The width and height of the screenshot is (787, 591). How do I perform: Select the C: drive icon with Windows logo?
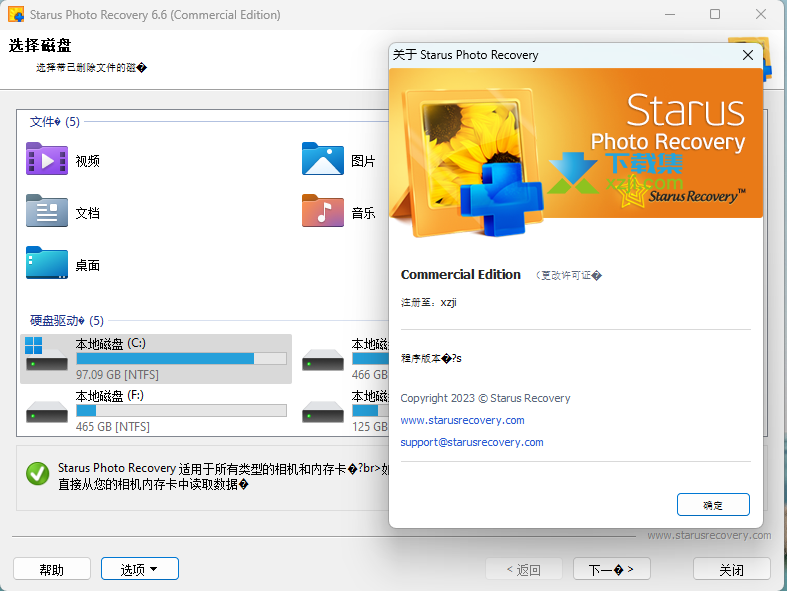click(46, 353)
